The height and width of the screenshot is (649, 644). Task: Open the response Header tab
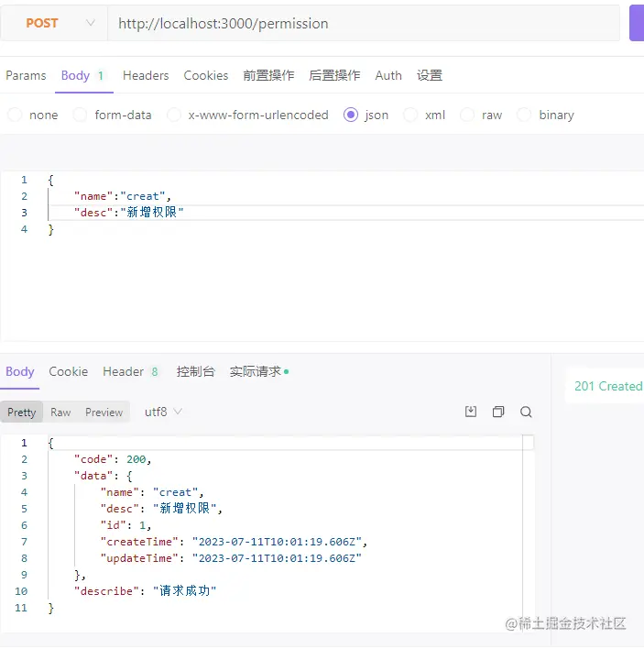point(130,371)
